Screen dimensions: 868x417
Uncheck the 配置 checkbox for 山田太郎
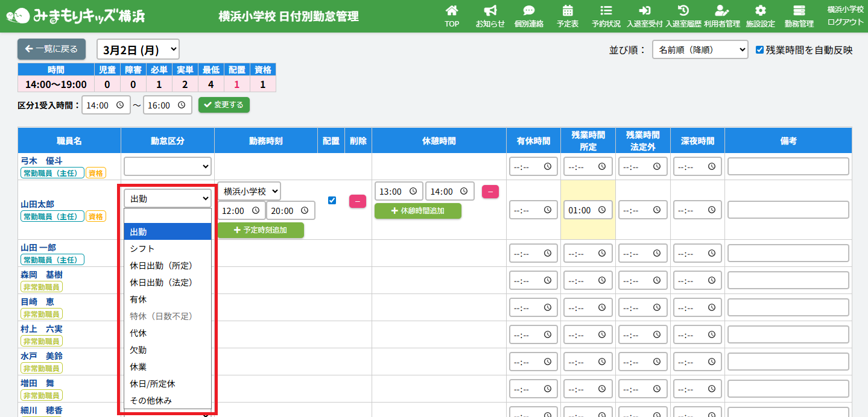332,200
